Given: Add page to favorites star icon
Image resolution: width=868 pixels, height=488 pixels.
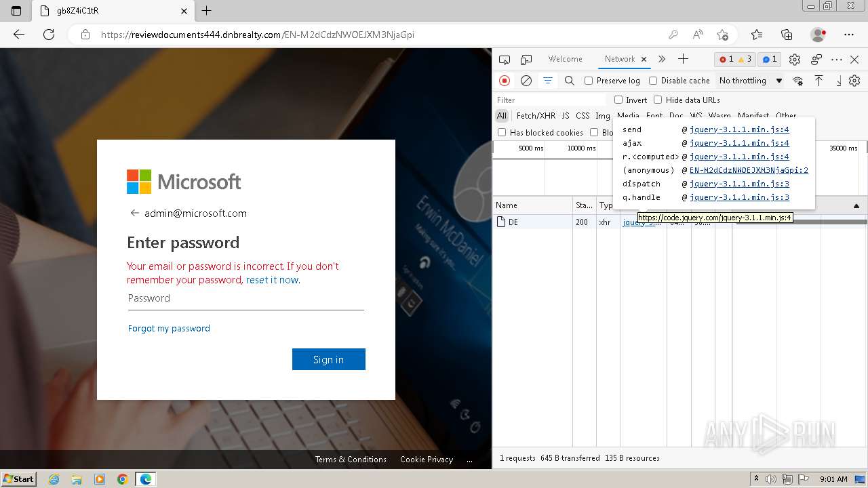Looking at the screenshot, I should 722,35.
